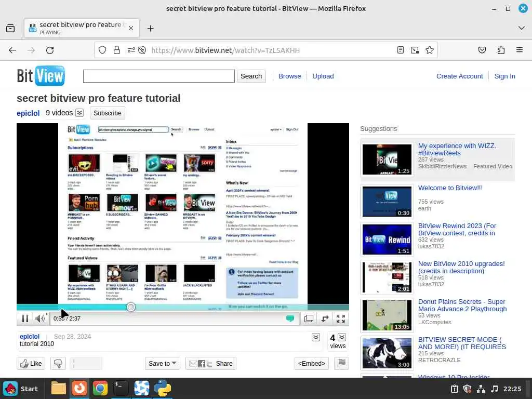Launch Chrome from the taskbar

(100, 389)
